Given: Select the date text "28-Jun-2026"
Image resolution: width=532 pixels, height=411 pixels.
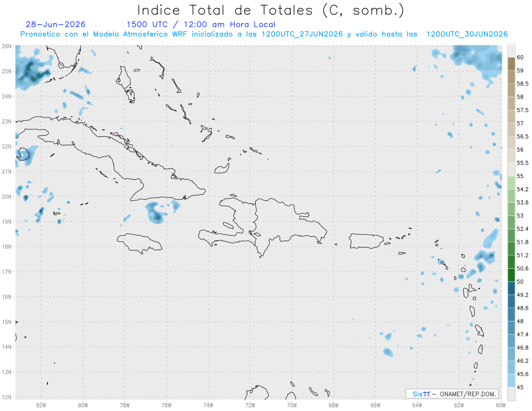Looking at the screenshot, I should pyautogui.click(x=55, y=24).
